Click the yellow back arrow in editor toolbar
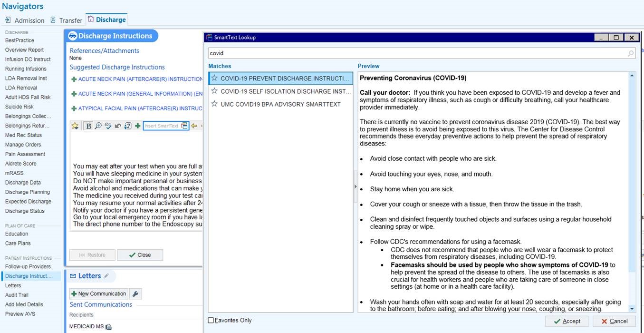Screen dimensions: 644x333 [x=194, y=126]
